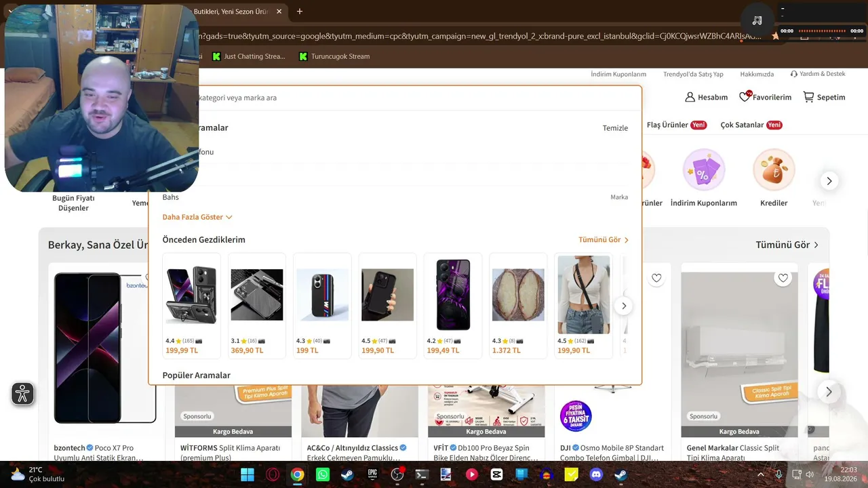Favorite the DJI Osmo Mobile product heart
The image size is (868, 488).
tap(656, 278)
